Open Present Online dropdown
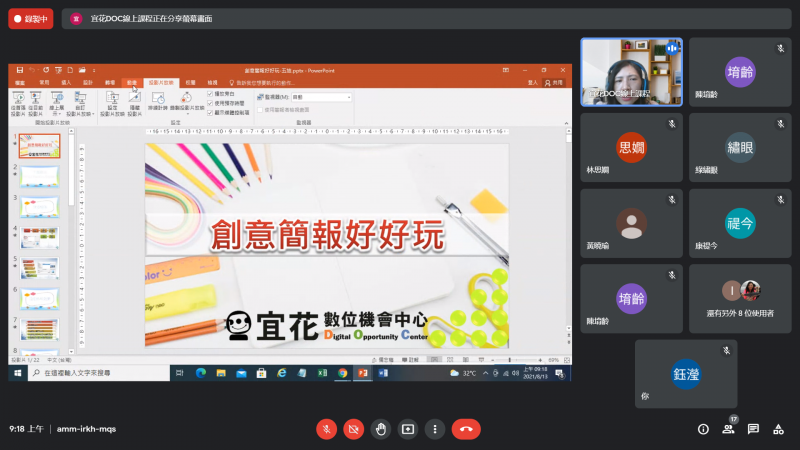This screenshot has height=450, width=800. pyautogui.click(x=57, y=104)
